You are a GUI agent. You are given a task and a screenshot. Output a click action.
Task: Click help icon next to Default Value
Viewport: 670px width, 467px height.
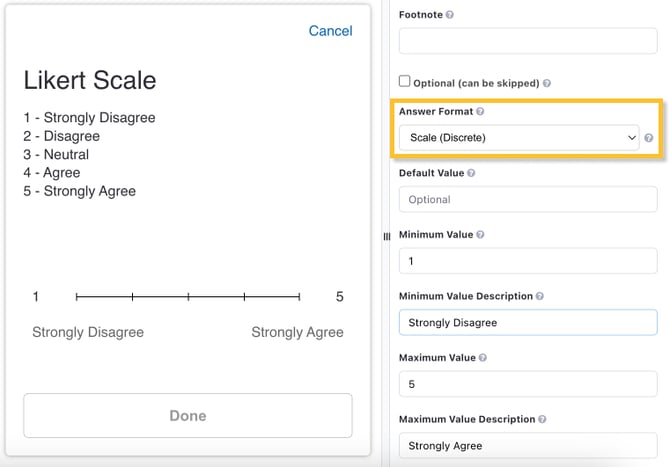pyautogui.click(x=471, y=173)
